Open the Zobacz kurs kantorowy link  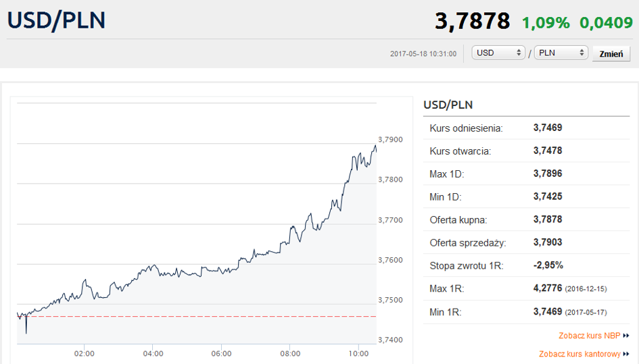pos(579,354)
